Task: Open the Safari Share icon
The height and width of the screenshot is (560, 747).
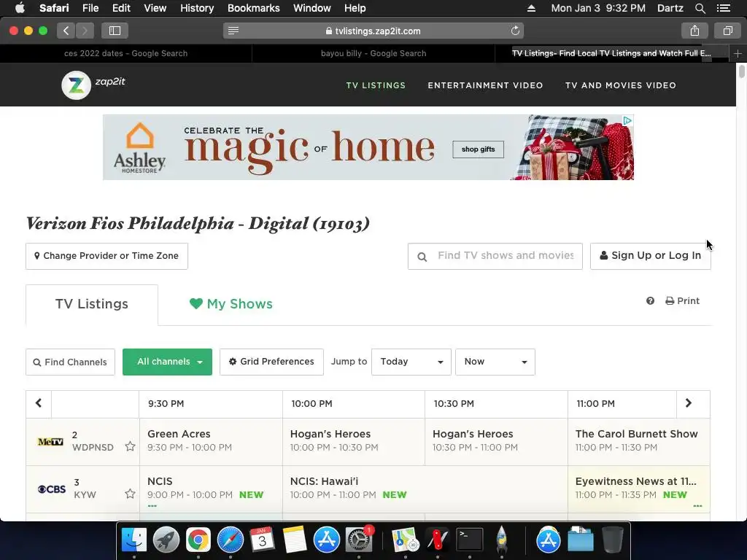Action: pyautogui.click(x=694, y=31)
